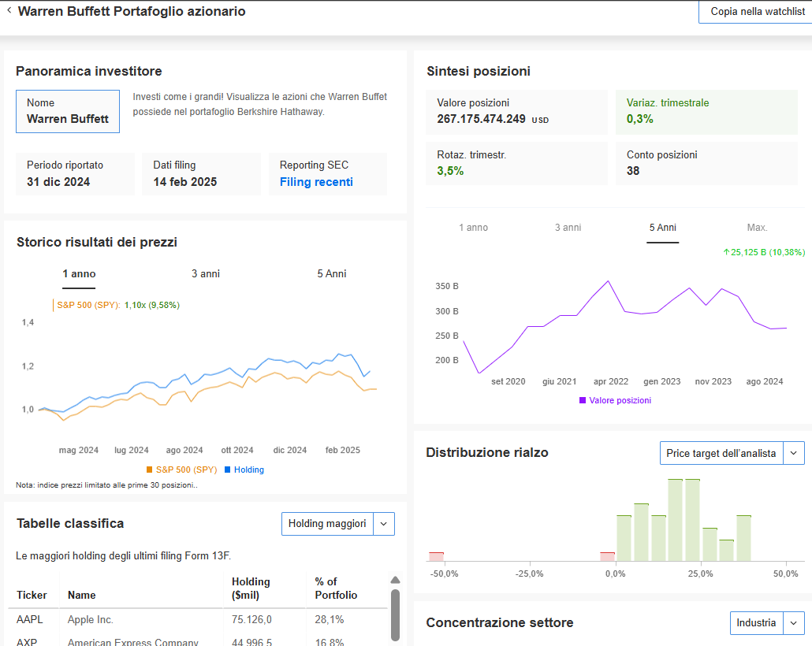Image resolution: width=812 pixels, height=646 pixels.
Task: Click the scroll-up arrow of holdings table
Action: click(x=395, y=580)
